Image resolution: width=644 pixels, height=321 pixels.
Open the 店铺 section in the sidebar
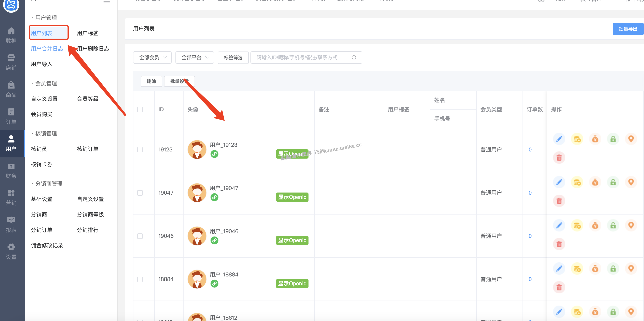click(x=11, y=62)
